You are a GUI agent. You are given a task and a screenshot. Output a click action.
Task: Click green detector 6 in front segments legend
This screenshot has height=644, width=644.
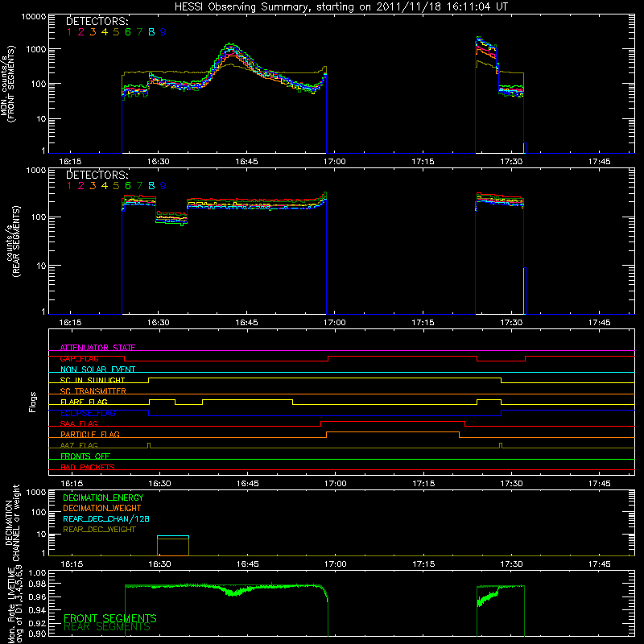tap(128, 31)
